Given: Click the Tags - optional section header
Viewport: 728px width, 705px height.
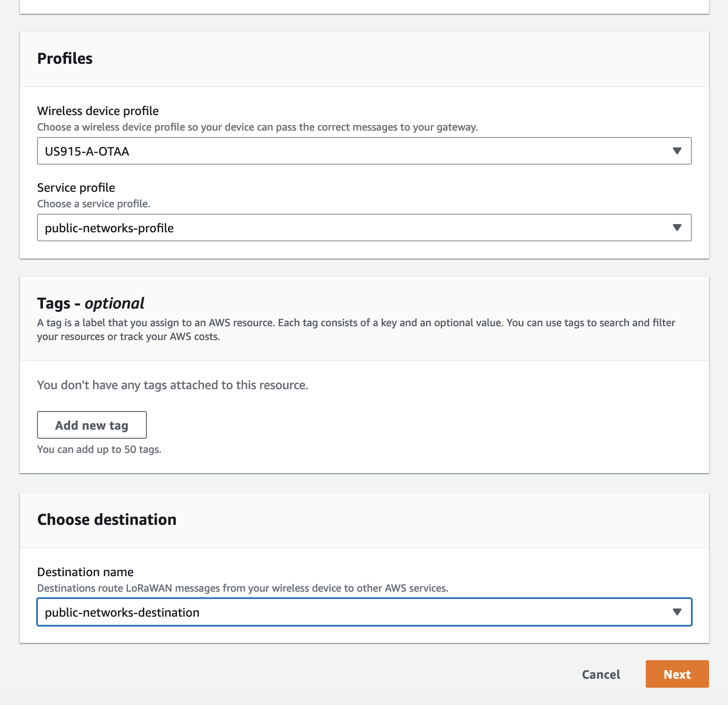Looking at the screenshot, I should point(90,303).
